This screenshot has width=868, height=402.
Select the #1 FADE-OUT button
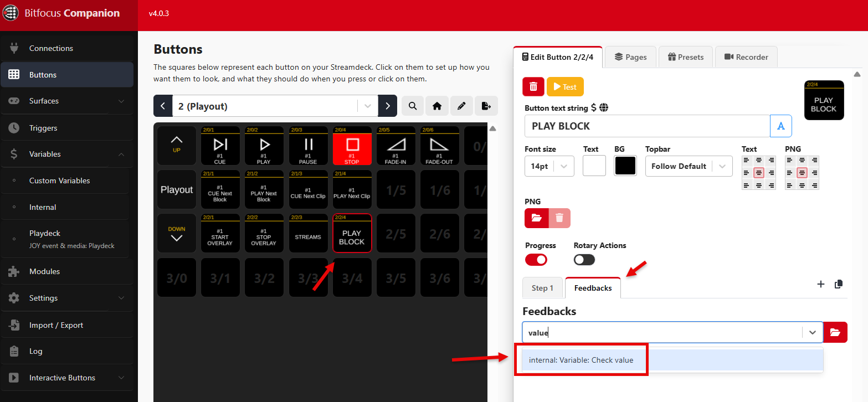[439, 146]
